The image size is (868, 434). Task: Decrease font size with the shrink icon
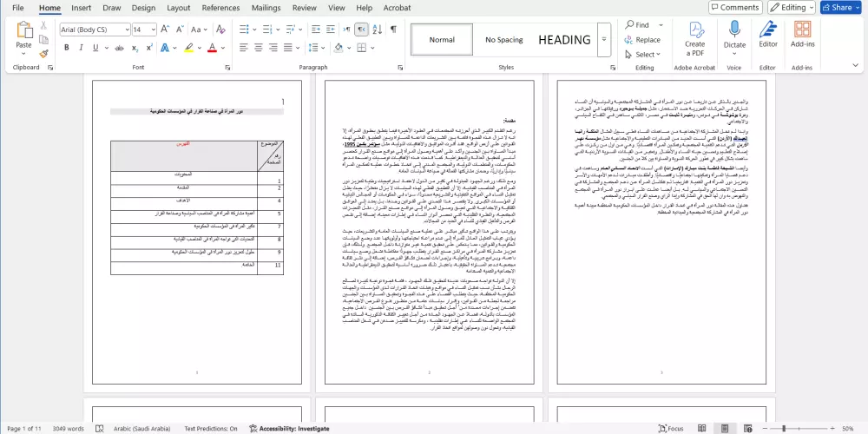180,30
